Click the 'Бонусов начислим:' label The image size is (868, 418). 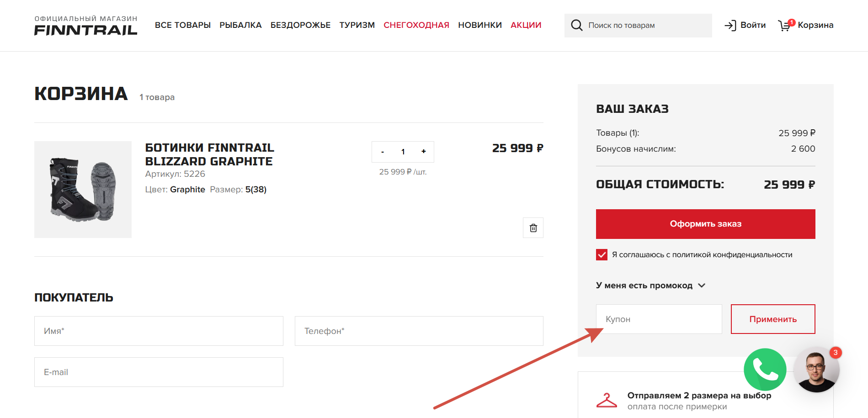point(636,149)
